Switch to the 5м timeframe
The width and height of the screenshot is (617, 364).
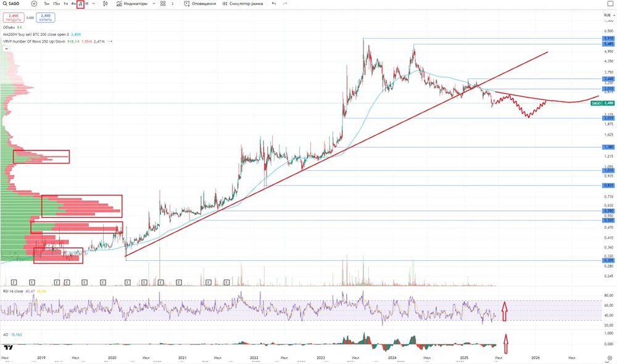[x=47, y=4]
